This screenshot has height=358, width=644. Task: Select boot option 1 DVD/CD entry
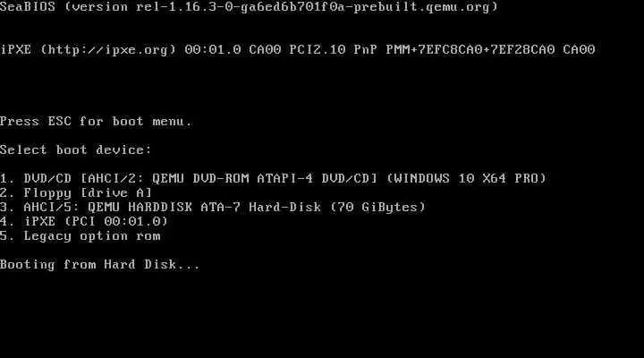(x=273, y=178)
